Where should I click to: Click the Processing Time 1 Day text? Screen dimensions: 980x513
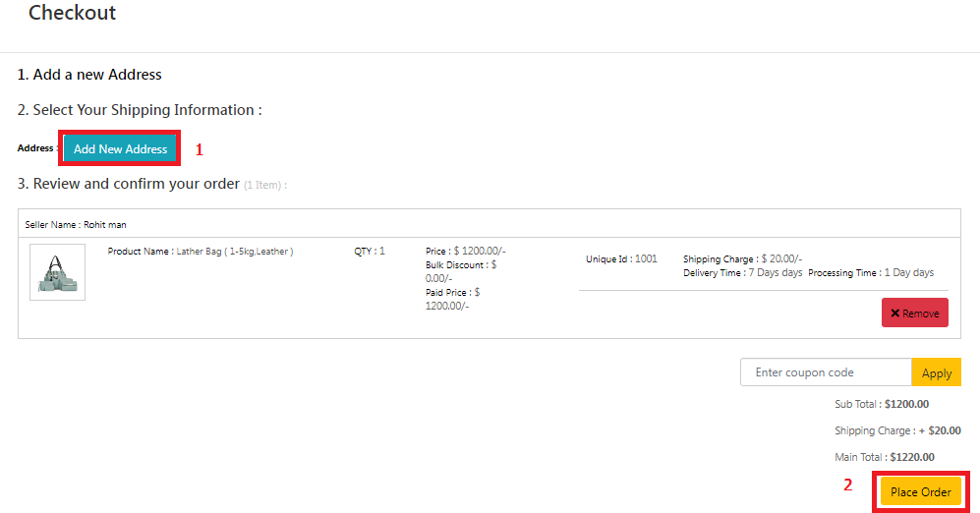871,273
